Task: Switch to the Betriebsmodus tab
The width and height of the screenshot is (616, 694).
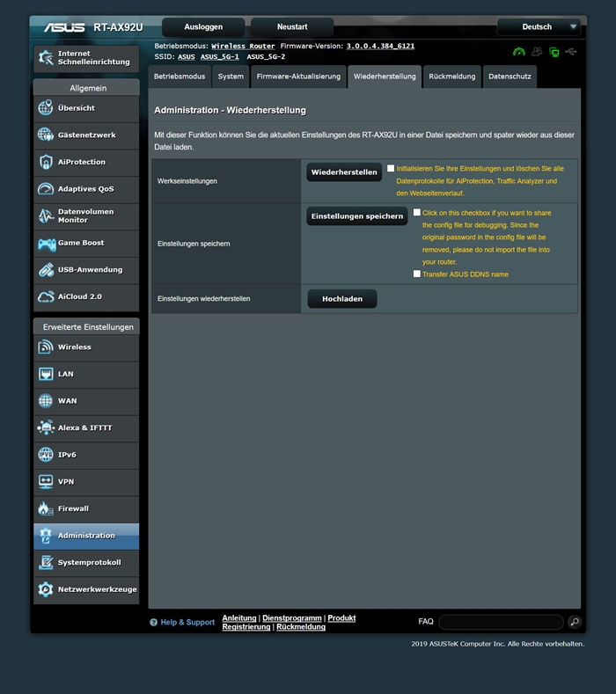Action: (180, 77)
